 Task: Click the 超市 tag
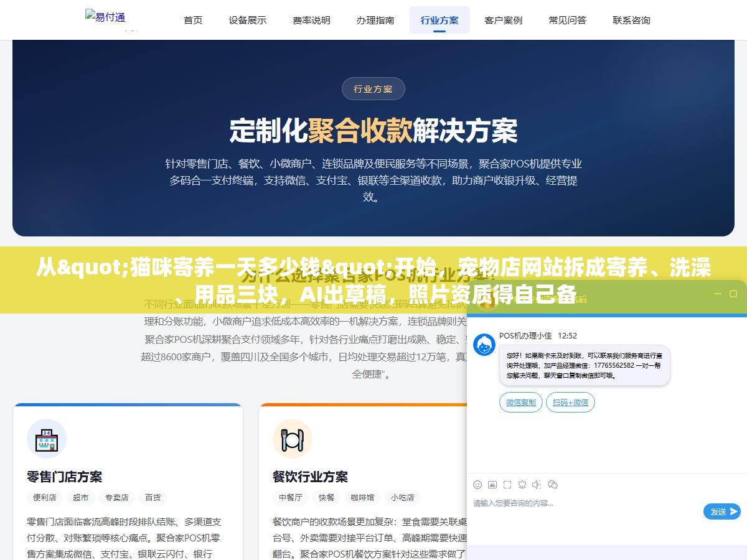81,498
